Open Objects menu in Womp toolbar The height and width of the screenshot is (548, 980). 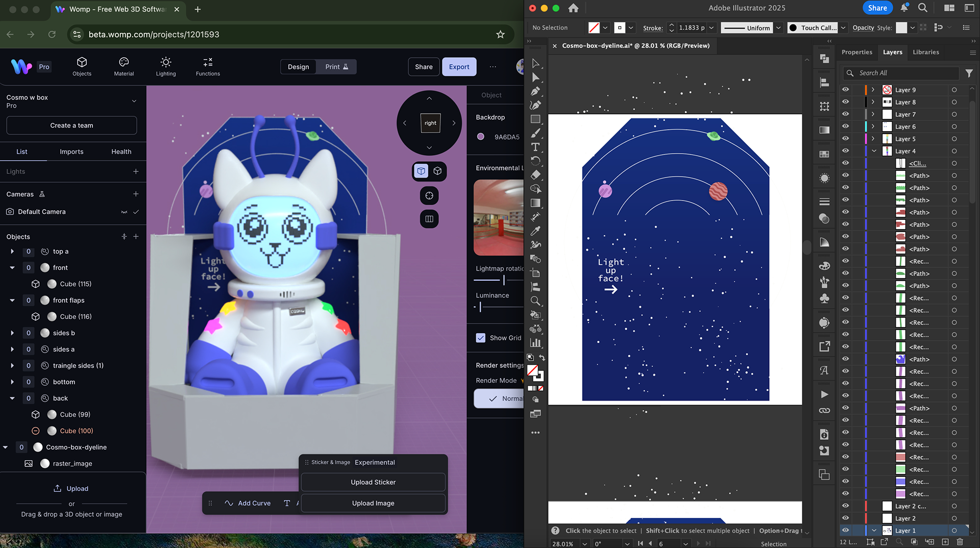[82, 67]
